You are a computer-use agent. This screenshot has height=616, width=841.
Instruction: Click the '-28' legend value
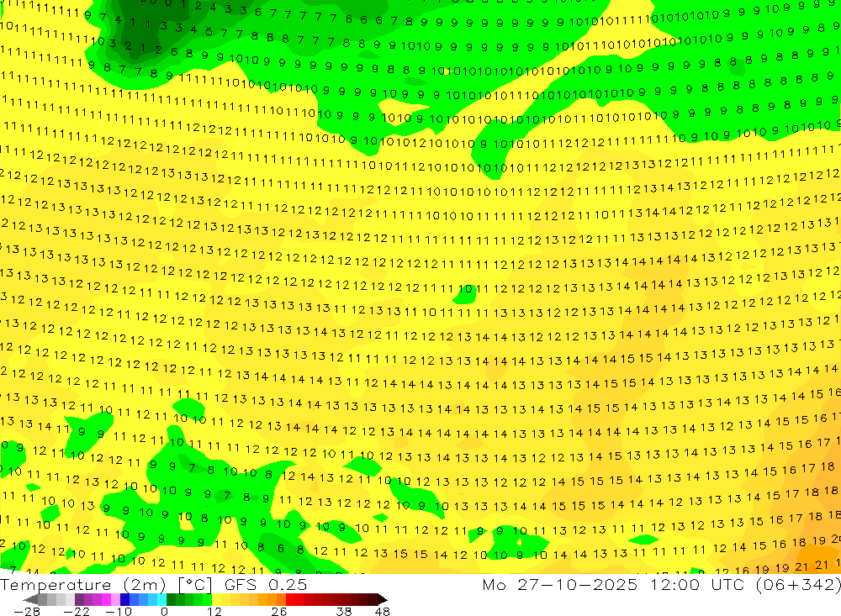point(27,611)
